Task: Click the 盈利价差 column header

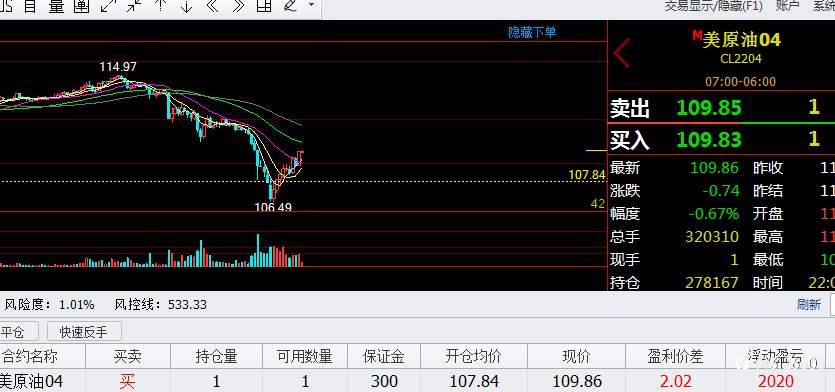Action: pos(675,356)
